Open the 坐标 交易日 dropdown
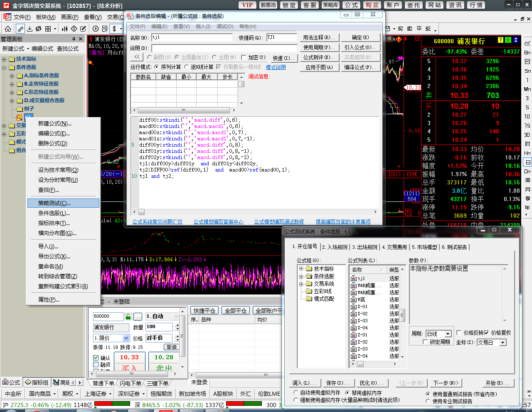The height and width of the screenshot is (412, 532). point(503,343)
